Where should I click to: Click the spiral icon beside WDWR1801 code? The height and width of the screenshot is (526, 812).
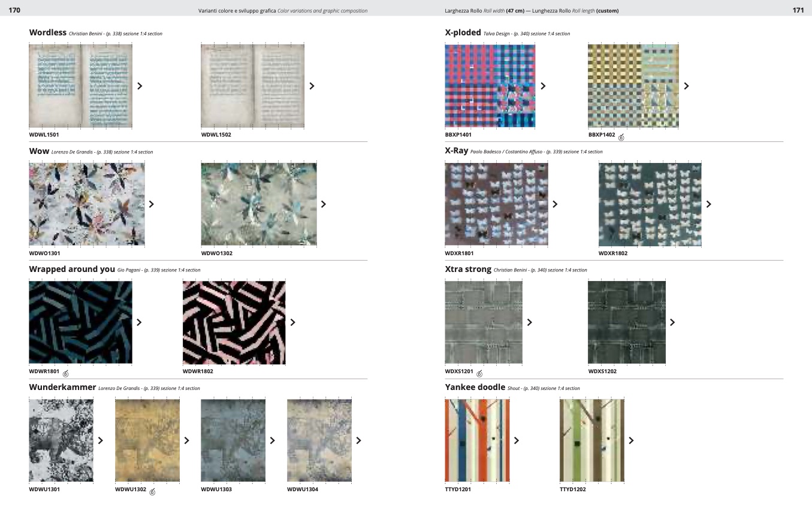tap(66, 374)
